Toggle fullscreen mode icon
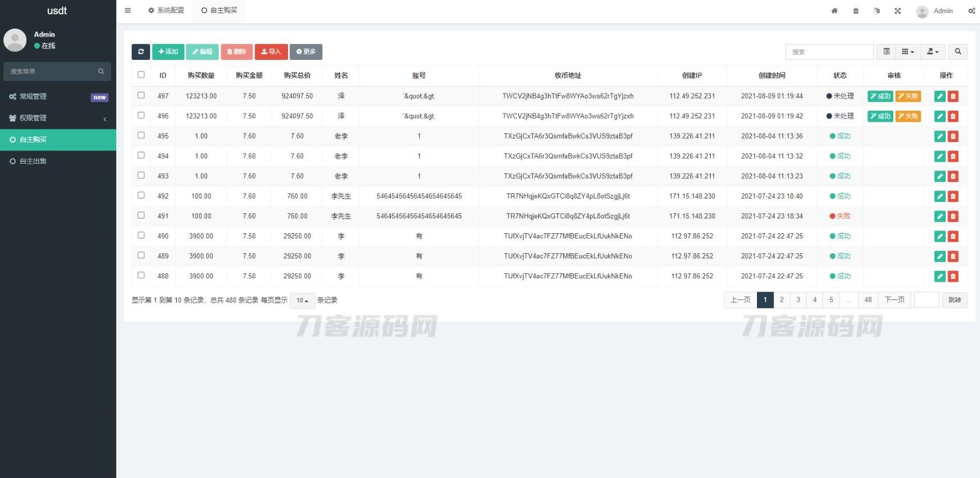The image size is (980, 478). [898, 11]
